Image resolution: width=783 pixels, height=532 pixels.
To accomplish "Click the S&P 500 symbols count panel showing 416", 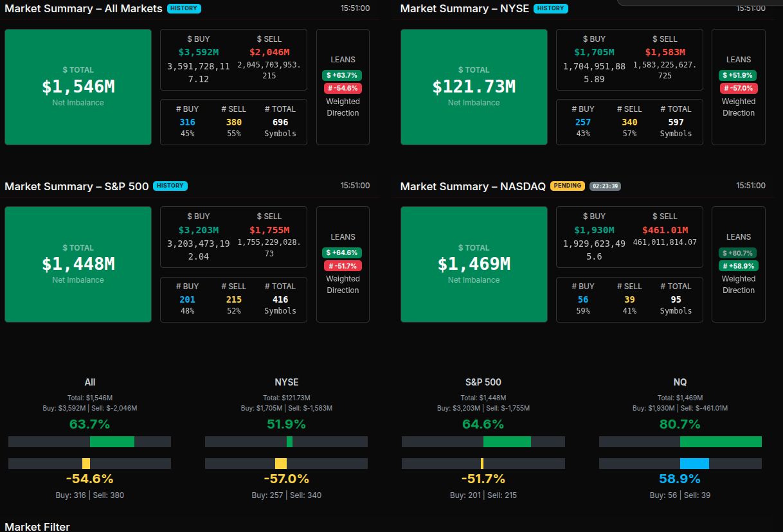I will (x=233, y=299).
